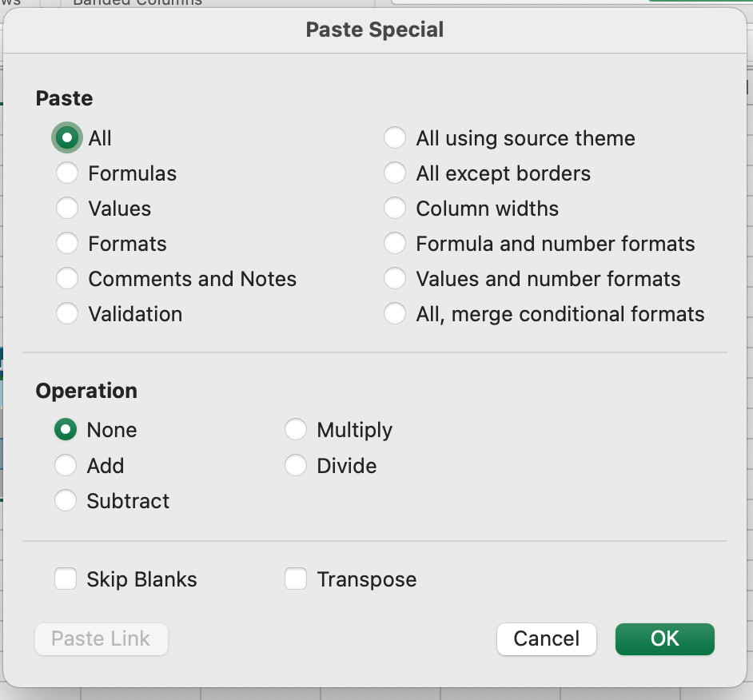Select Formats paste option
Screen dimensions: 753x700
tap(67, 244)
